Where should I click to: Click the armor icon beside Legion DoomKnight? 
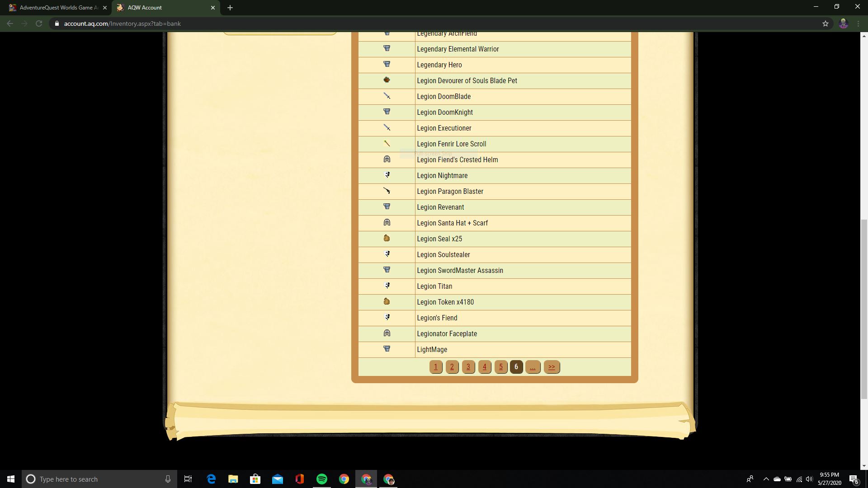387,112
